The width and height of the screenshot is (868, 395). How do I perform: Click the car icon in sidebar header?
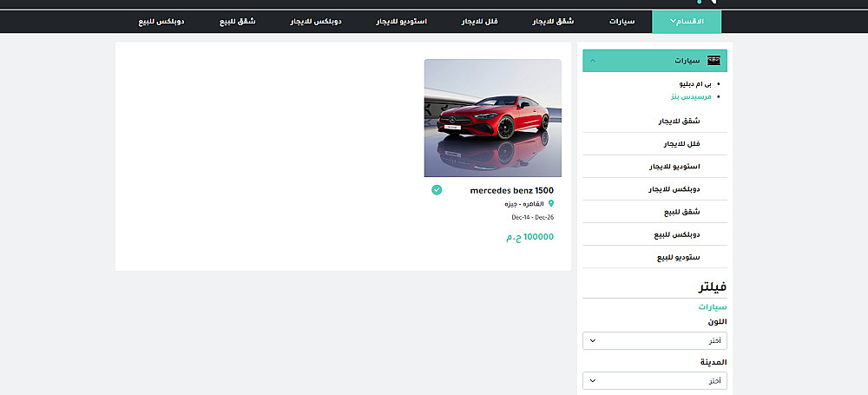[714, 61]
